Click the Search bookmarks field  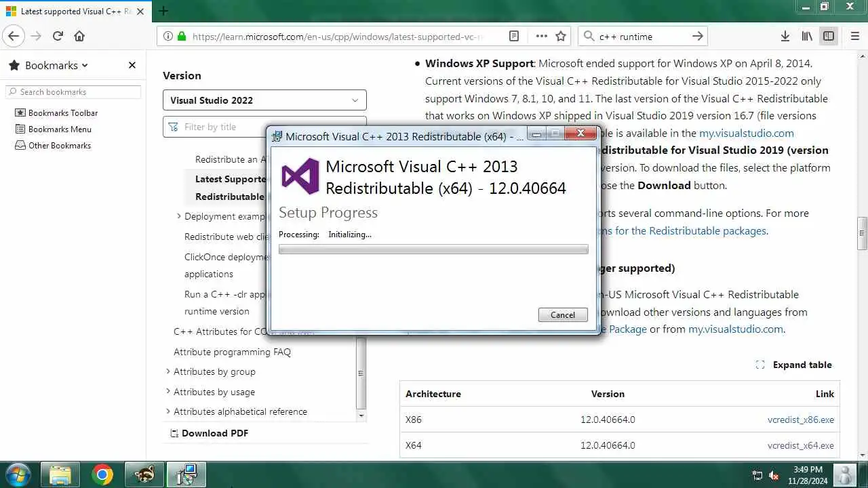[x=73, y=91]
